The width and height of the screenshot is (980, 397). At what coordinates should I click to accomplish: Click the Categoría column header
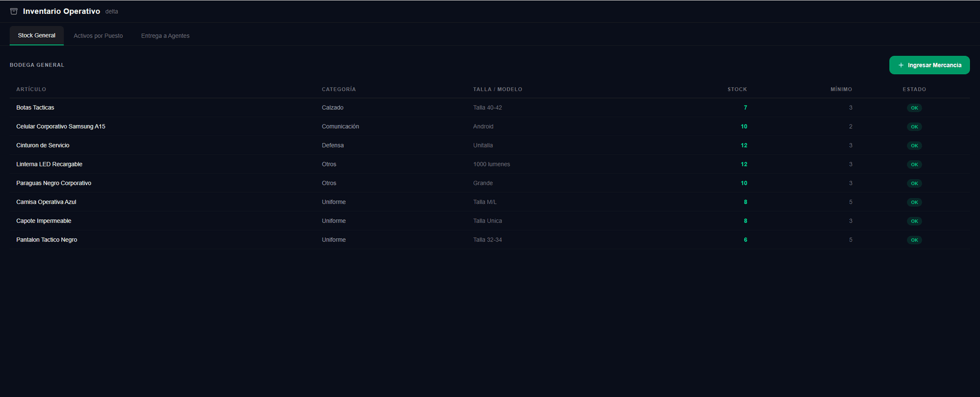[x=338, y=89]
